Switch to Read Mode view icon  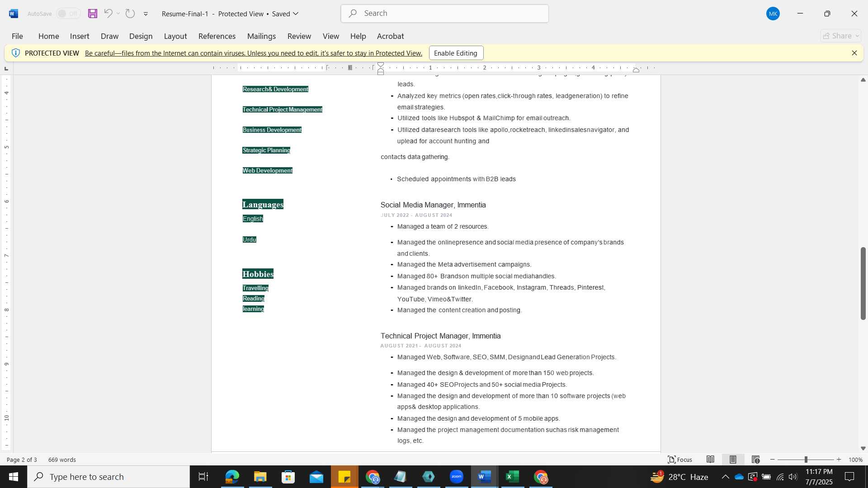[711, 460]
